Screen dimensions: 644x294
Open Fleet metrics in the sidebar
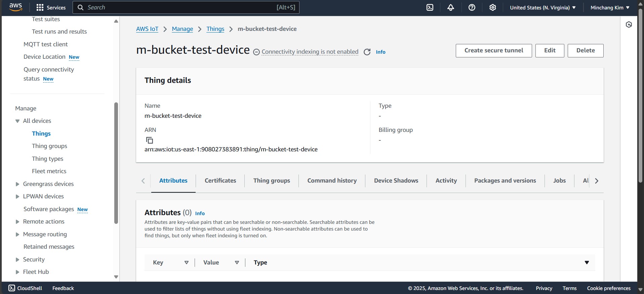pos(49,171)
